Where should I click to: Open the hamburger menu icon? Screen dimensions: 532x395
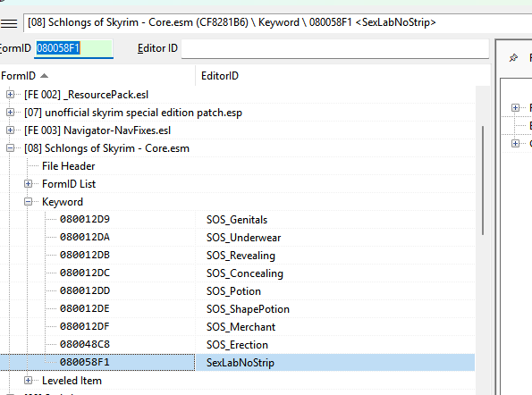[9, 23]
